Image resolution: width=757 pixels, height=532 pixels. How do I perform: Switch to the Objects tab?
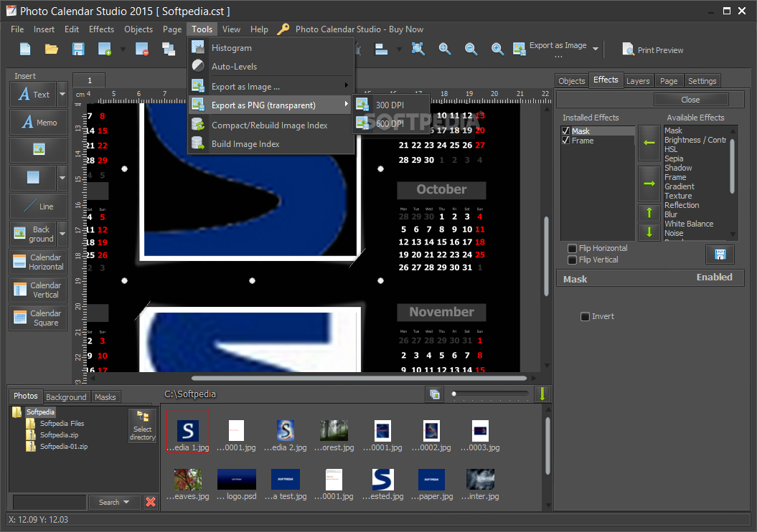click(572, 81)
